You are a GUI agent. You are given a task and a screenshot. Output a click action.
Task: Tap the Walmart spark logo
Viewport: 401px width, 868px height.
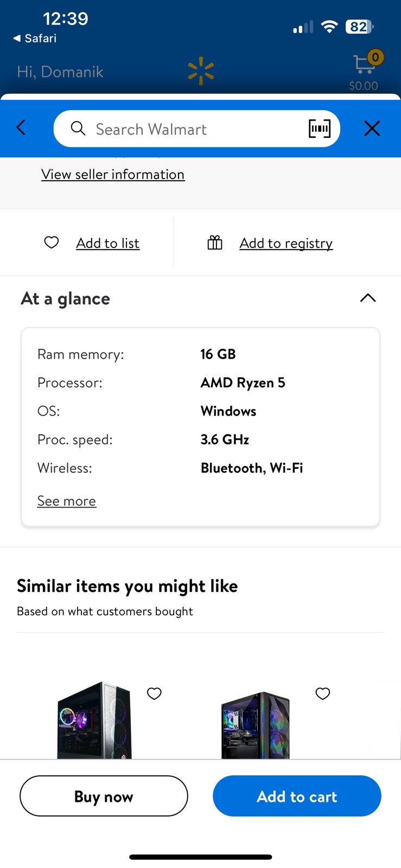click(x=201, y=71)
